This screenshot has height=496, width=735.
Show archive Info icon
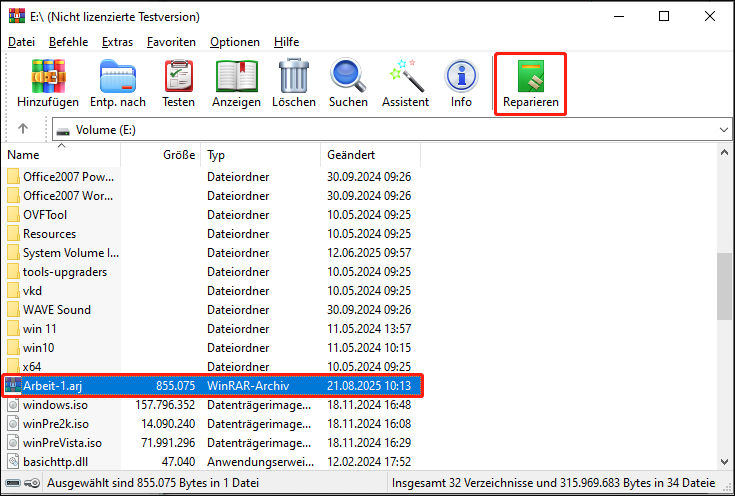(x=461, y=75)
